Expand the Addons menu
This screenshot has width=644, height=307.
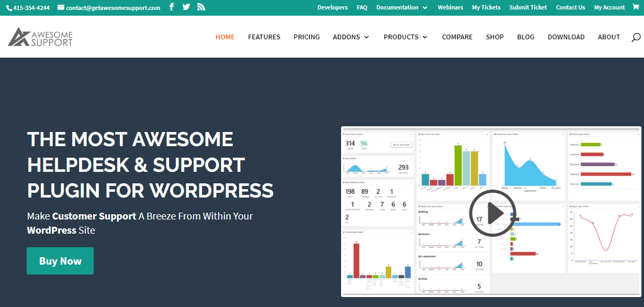[351, 37]
